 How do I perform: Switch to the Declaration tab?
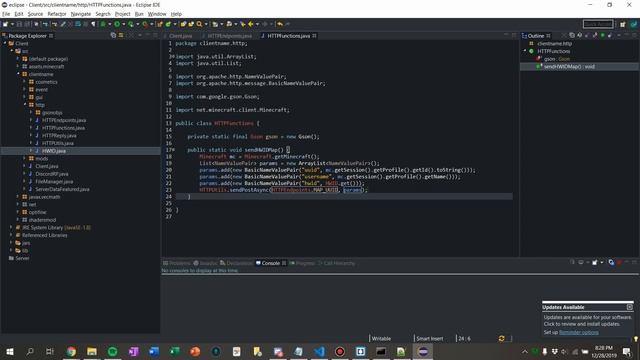pyautogui.click(x=236, y=263)
